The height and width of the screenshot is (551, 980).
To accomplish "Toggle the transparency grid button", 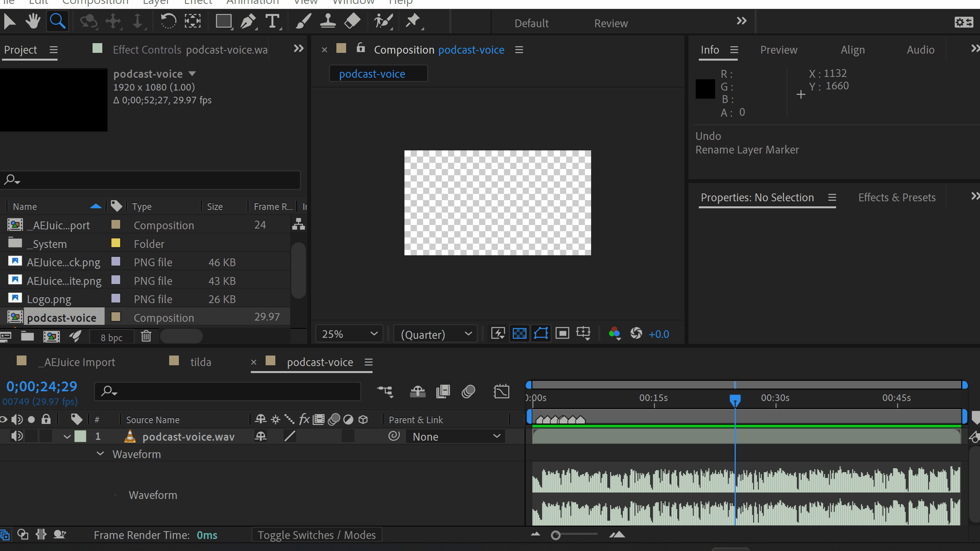I will point(520,333).
